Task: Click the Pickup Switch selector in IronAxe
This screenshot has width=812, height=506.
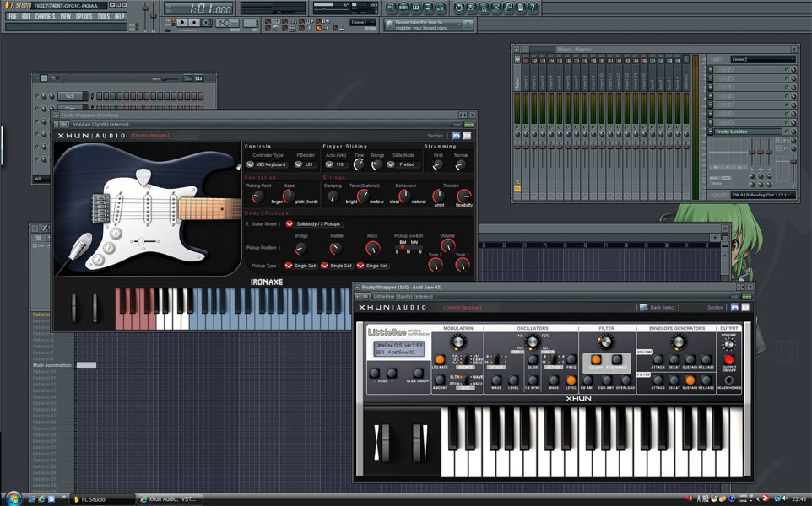Action: (409, 247)
